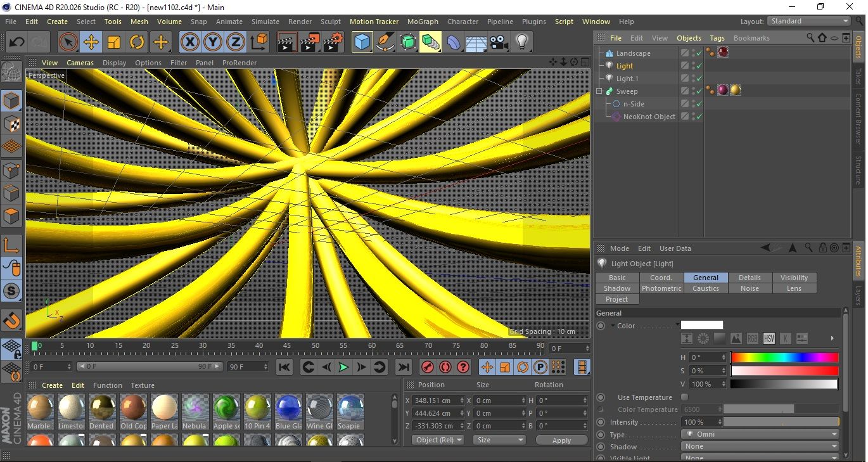Image resolution: width=868 pixels, height=462 pixels.
Task: Click the white light color swatch
Action: [x=702, y=325]
